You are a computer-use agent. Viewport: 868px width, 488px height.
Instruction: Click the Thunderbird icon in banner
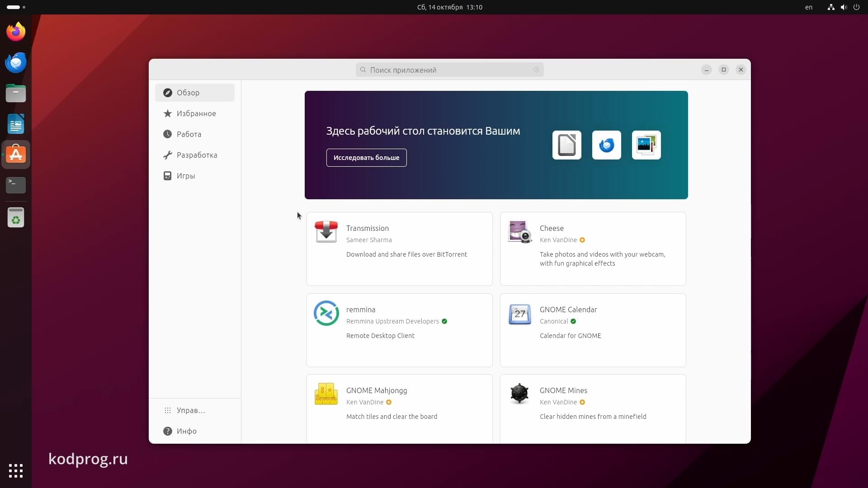click(x=606, y=145)
